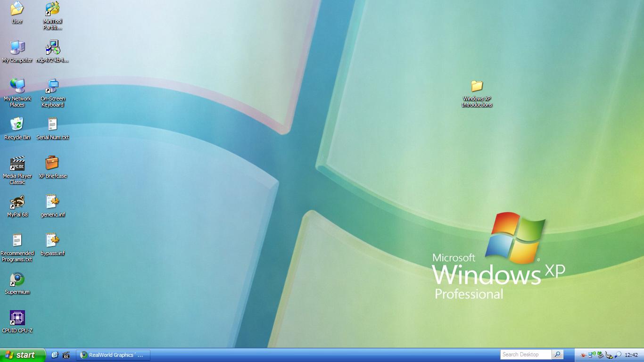Select the On-Screen Keyboard shortcut

(52, 86)
